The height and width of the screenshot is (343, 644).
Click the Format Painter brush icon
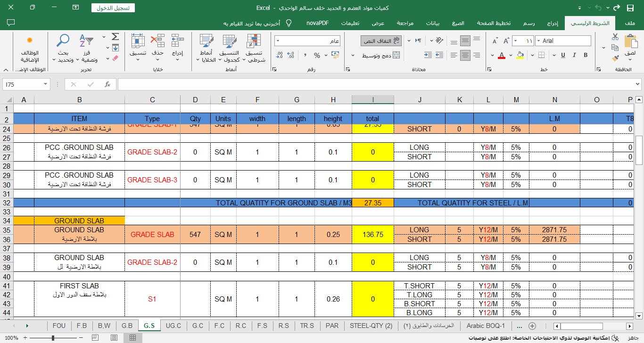[x=615, y=58]
